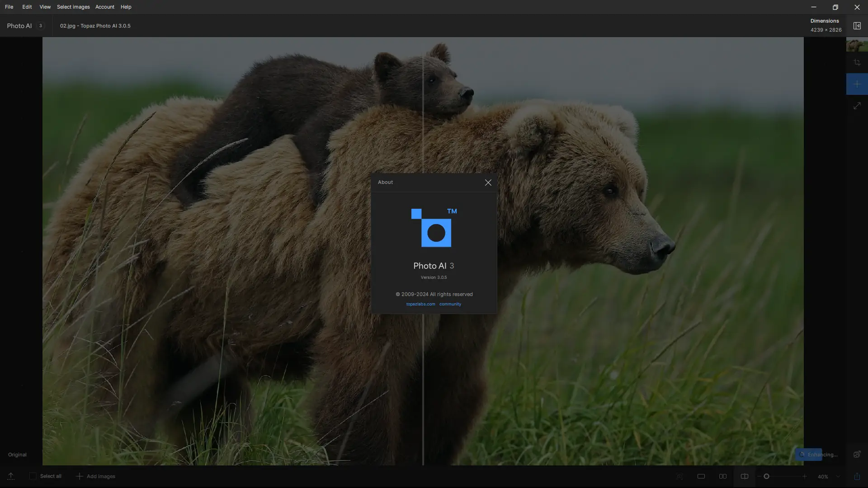
Task: Select the split slider view
Action: point(744,476)
